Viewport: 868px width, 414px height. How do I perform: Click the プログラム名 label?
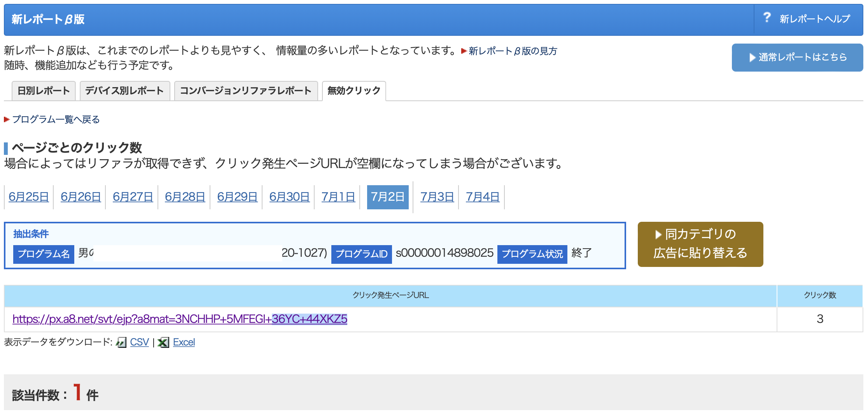pyautogui.click(x=44, y=254)
